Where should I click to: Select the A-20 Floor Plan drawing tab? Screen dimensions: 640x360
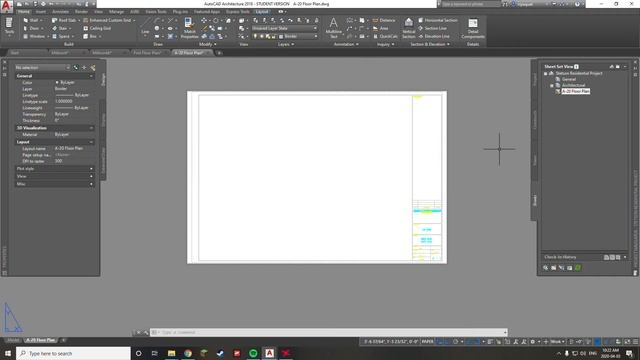click(x=189, y=53)
